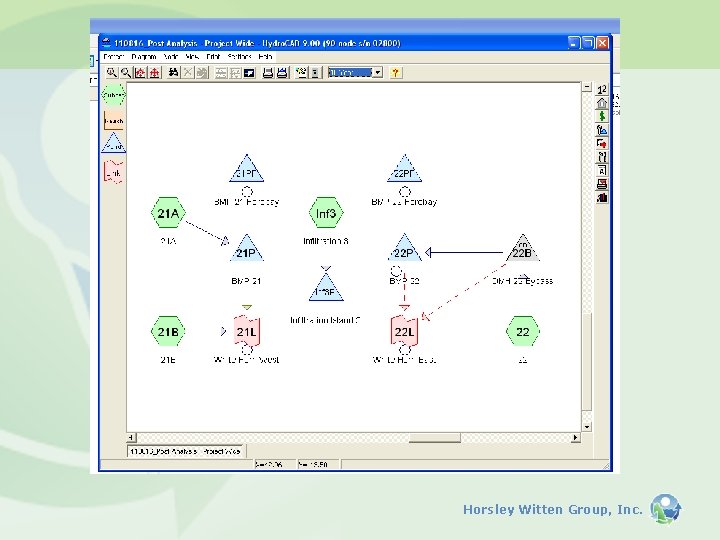Select subcatchment node Inf3
The width and height of the screenshot is (720, 540).
click(x=326, y=213)
